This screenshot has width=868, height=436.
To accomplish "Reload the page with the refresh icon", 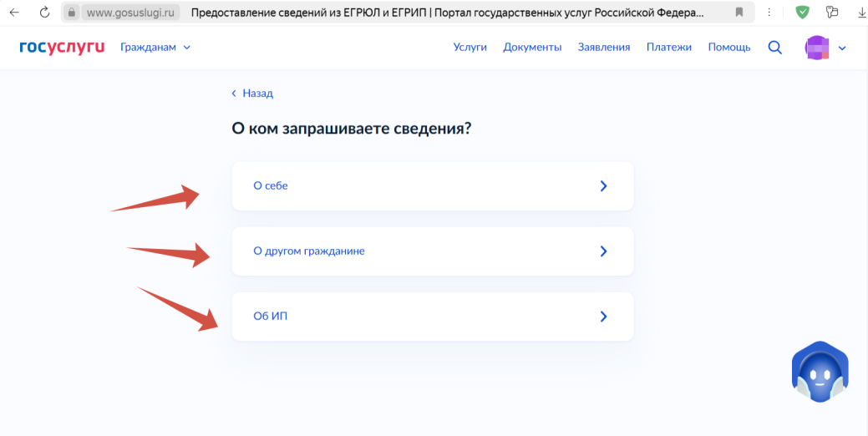I will coord(45,13).
